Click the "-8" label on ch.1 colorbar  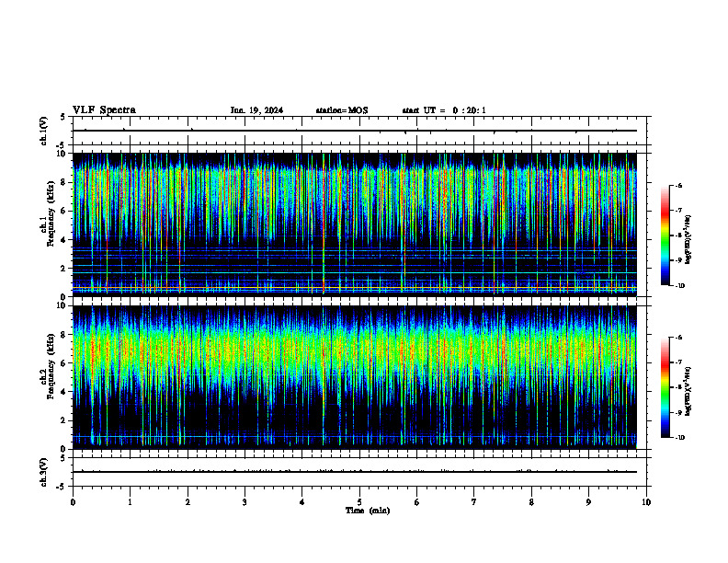tap(678, 236)
